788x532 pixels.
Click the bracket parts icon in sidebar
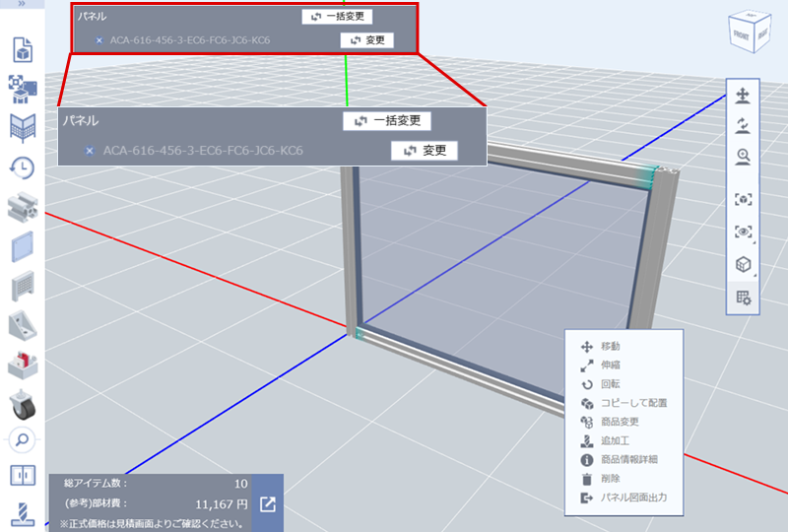pos(22,324)
